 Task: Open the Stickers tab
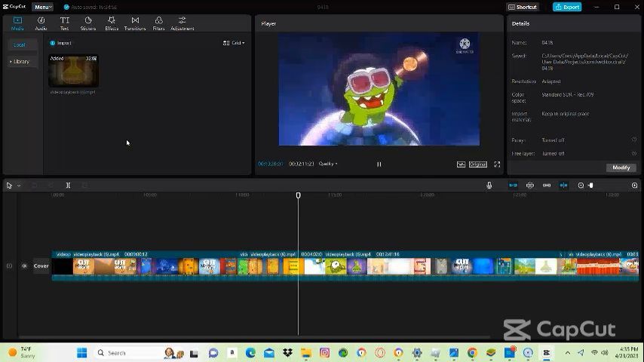pos(88,23)
